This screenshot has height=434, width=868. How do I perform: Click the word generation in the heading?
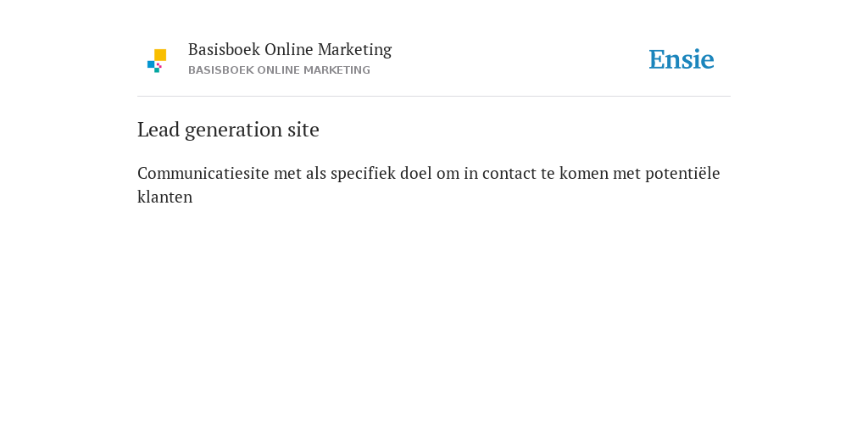(234, 130)
